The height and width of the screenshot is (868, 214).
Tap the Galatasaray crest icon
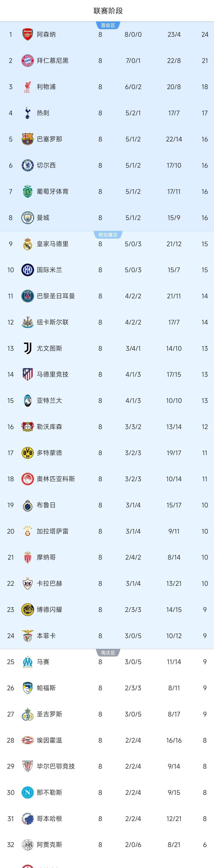point(27,531)
